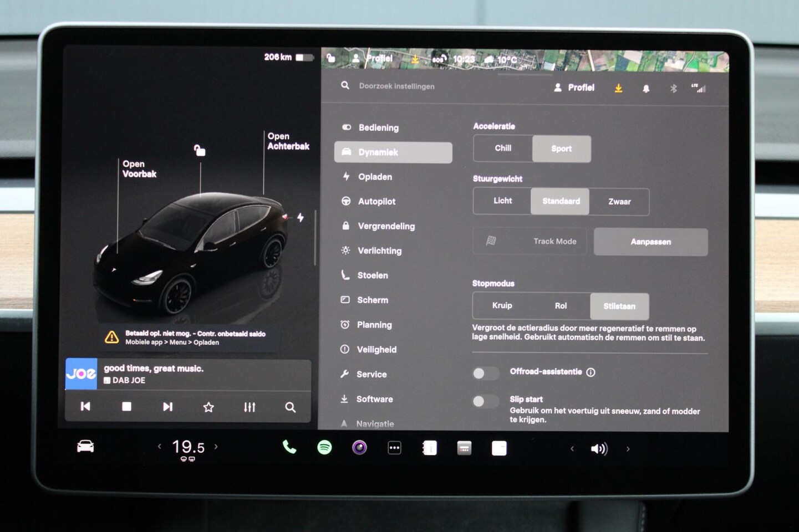The width and height of the screenshot is (799, 532).
Task: Tap the green phone icon
Action: (x=289, y=447)
